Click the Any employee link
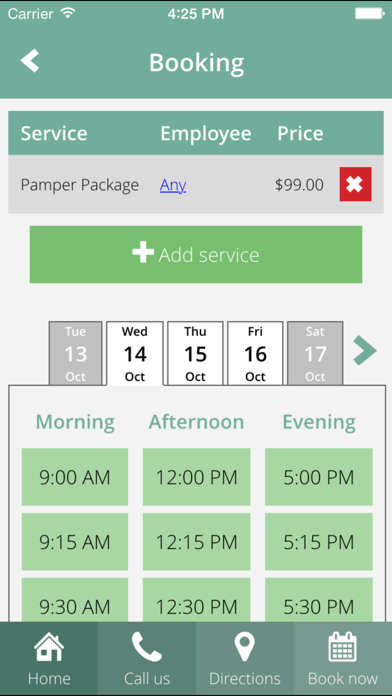392x696 pixels. [x=173, y=185]
